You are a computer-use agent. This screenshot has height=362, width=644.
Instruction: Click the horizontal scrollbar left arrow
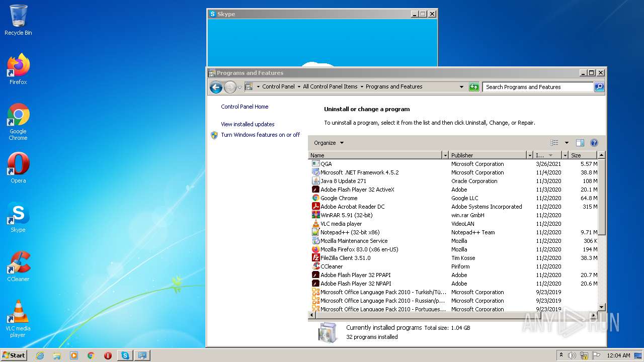(x=312, y=315)
